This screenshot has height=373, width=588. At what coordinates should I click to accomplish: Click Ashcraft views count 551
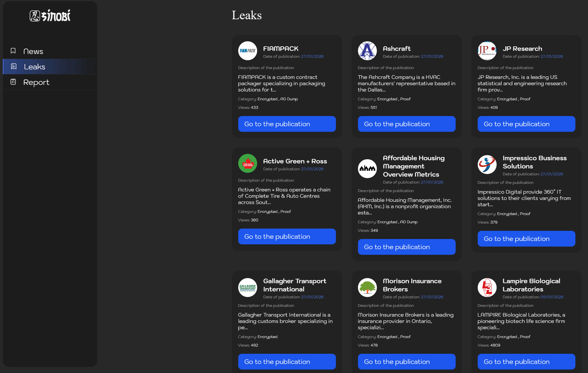coord(374,108)
